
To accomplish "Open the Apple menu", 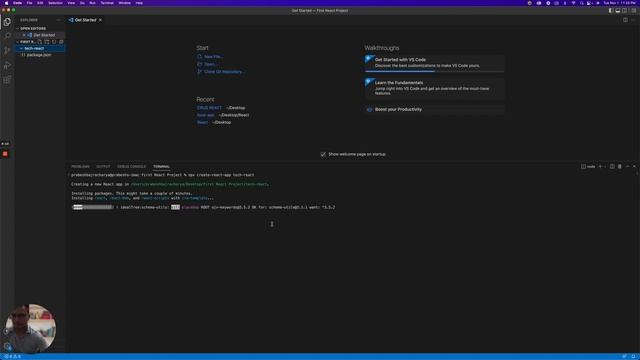I will click(x=6, y=3).
